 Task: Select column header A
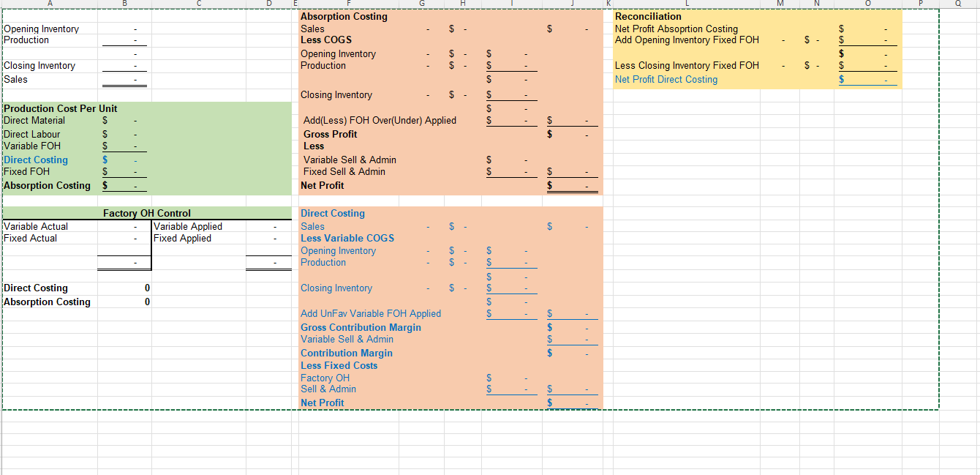point(50,4)
